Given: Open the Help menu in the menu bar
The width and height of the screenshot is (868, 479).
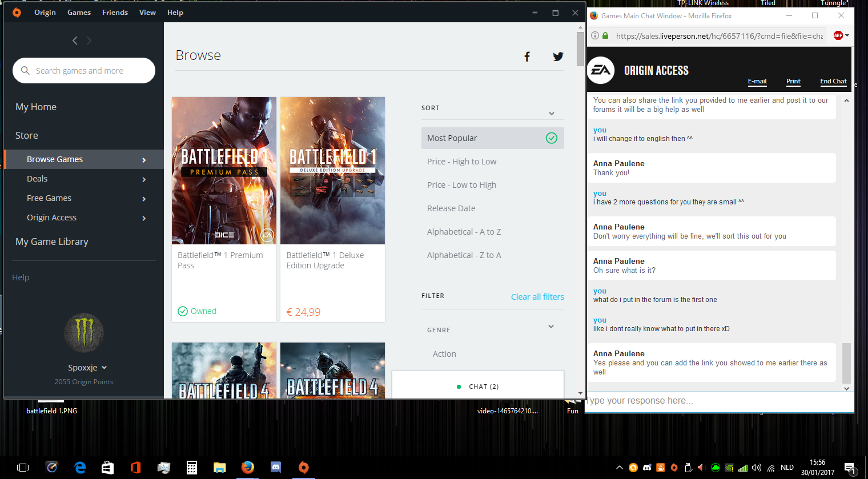Looking at the screenshot, I should 175,13.
